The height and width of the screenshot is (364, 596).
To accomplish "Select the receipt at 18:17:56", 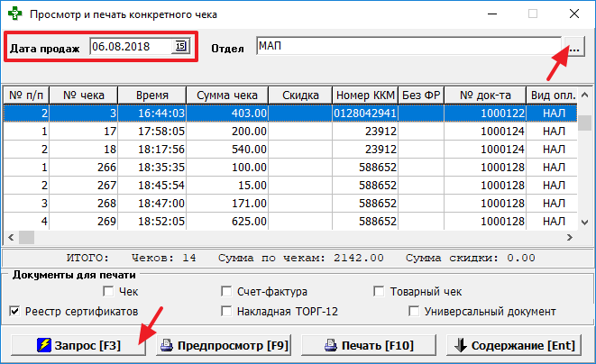I will (x=290, y=149).
